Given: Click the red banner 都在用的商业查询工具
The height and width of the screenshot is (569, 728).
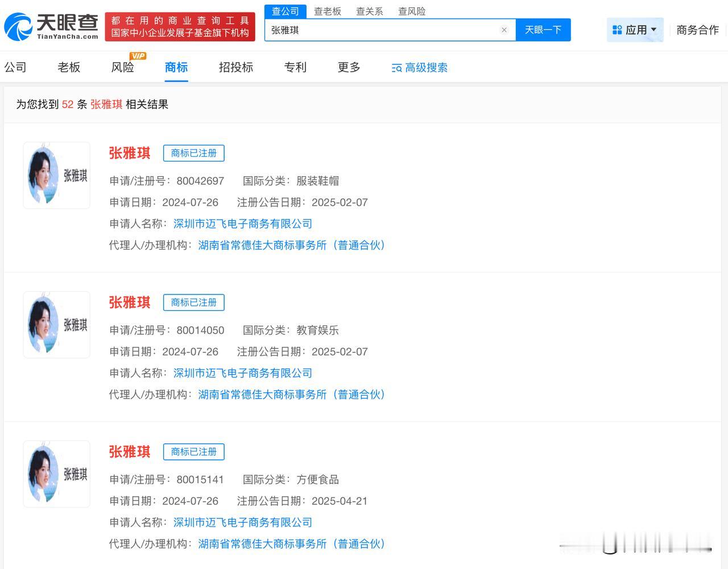Looking at the screenshot, I should pyautogui.click(x=180, y=27).
